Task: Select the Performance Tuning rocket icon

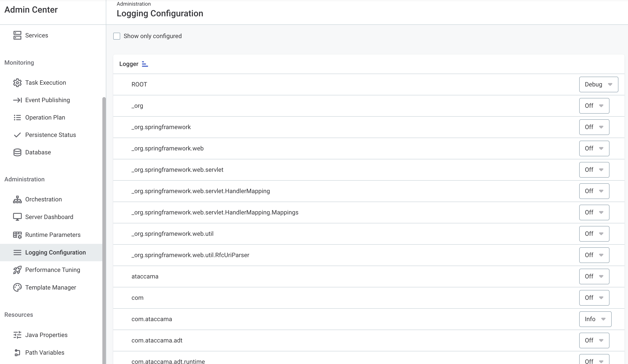Action: (17, 270)
